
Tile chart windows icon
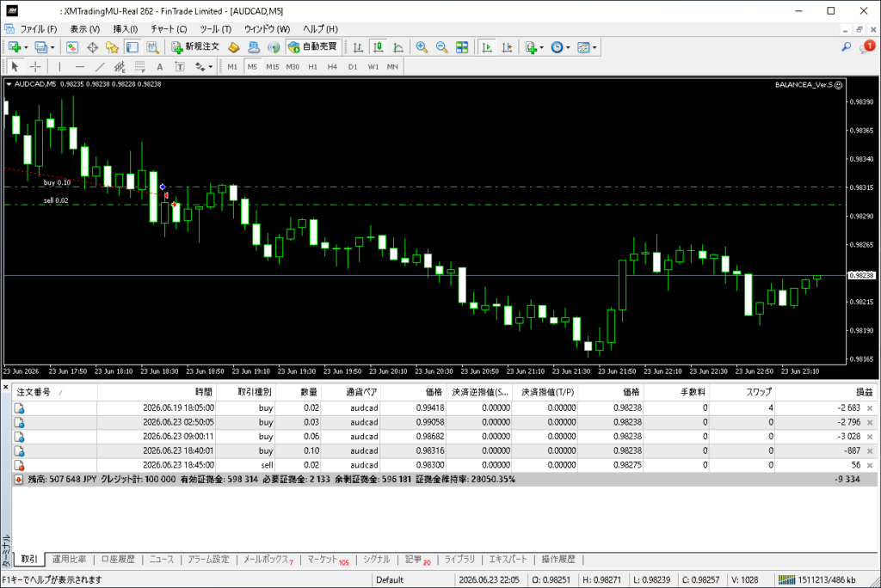click(x=462, y=48)
